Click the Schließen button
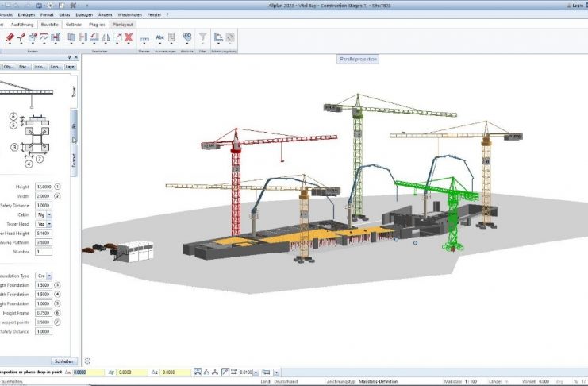 [63, 361]
